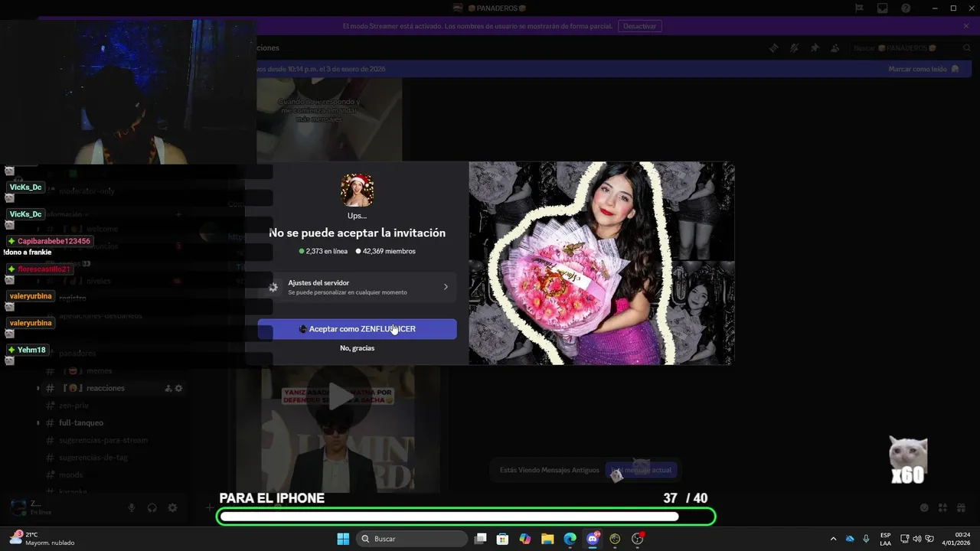Click the Buscar PANADEROS search field
This screenshot has width=980, height=551.
point(910,47)
